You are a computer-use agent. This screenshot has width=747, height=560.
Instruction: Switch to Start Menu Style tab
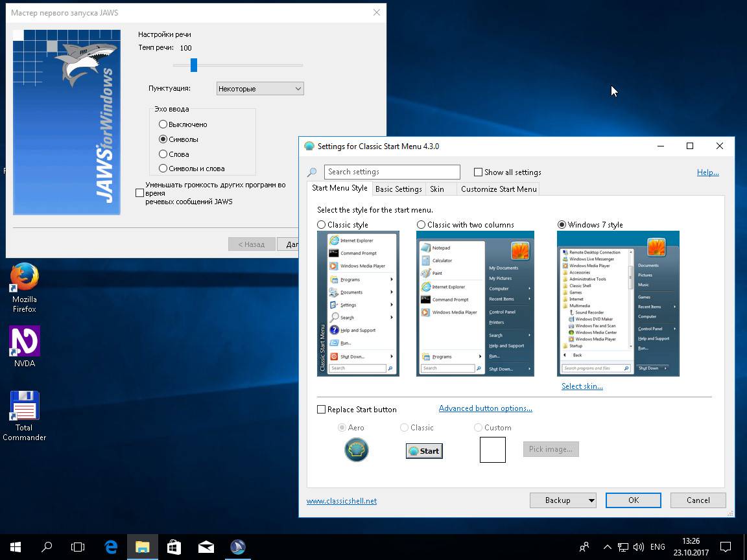pos(340,188)
